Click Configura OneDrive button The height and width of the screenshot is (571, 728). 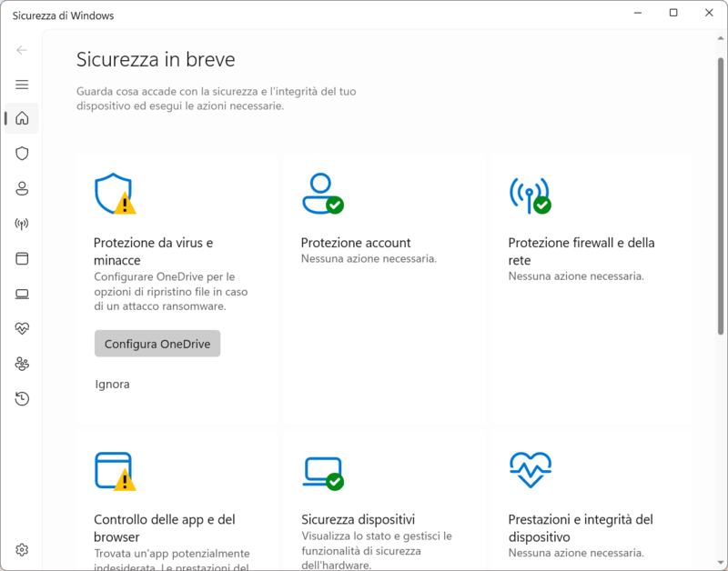(157, 344)
